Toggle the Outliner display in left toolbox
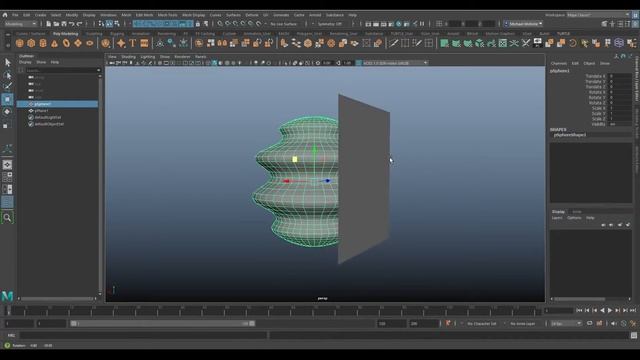This screenshot has height=360, width=640. click(x=7, y=202)
